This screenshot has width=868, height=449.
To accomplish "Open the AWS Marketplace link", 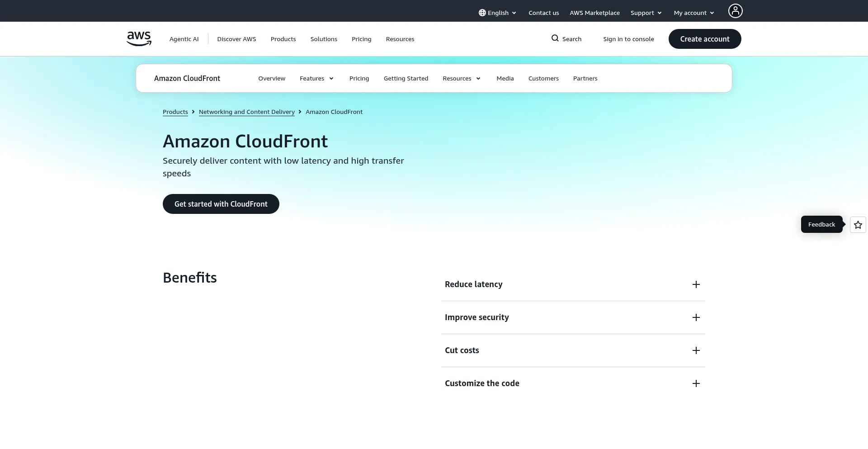I will click(594, 13).
